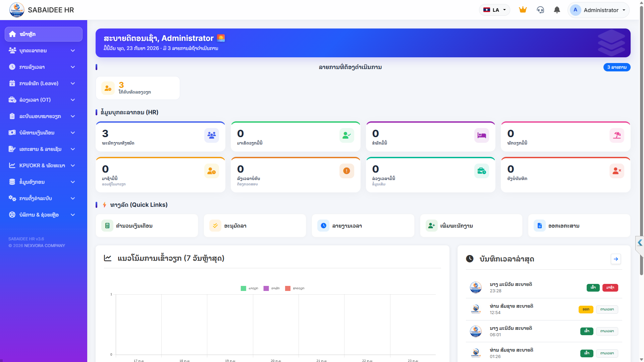Toggle the red chart legend swatch
The height and width of the screenshot is (362, 644).
(x=288, y=288)
